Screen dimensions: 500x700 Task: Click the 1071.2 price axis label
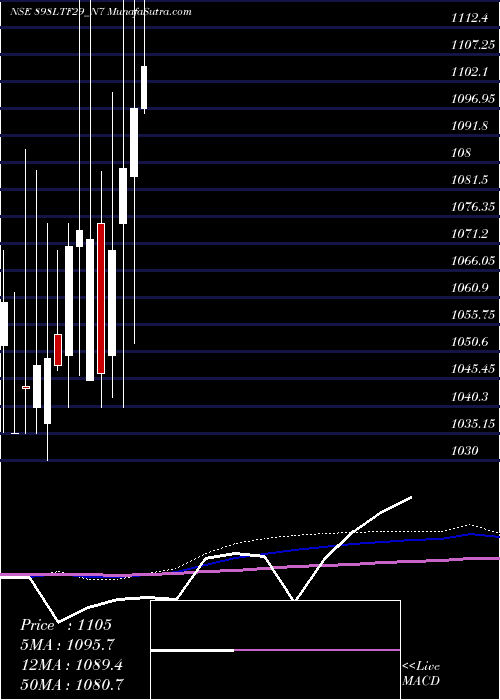469,233
